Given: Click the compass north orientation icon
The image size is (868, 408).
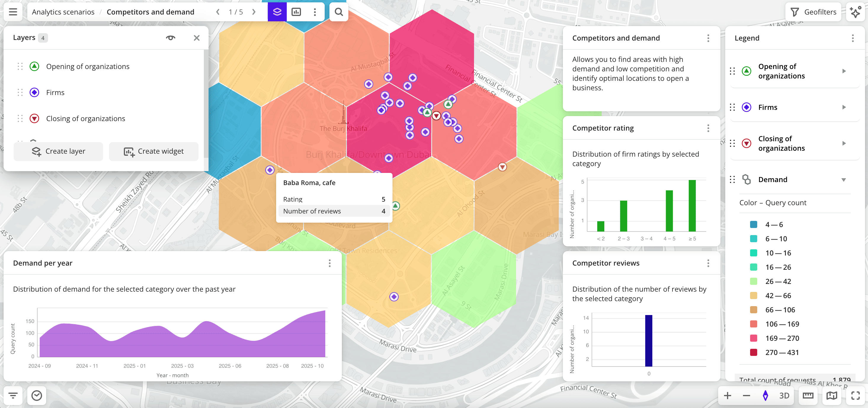Looking at the screenshot, I should pos(765,395).
